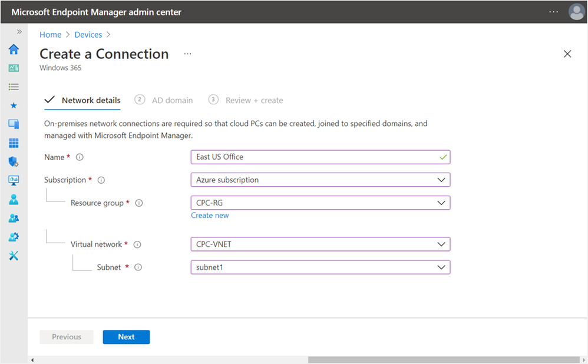588x364 pixels.
Task: Open the Dashboard chart icon
Action: [14, 68]
